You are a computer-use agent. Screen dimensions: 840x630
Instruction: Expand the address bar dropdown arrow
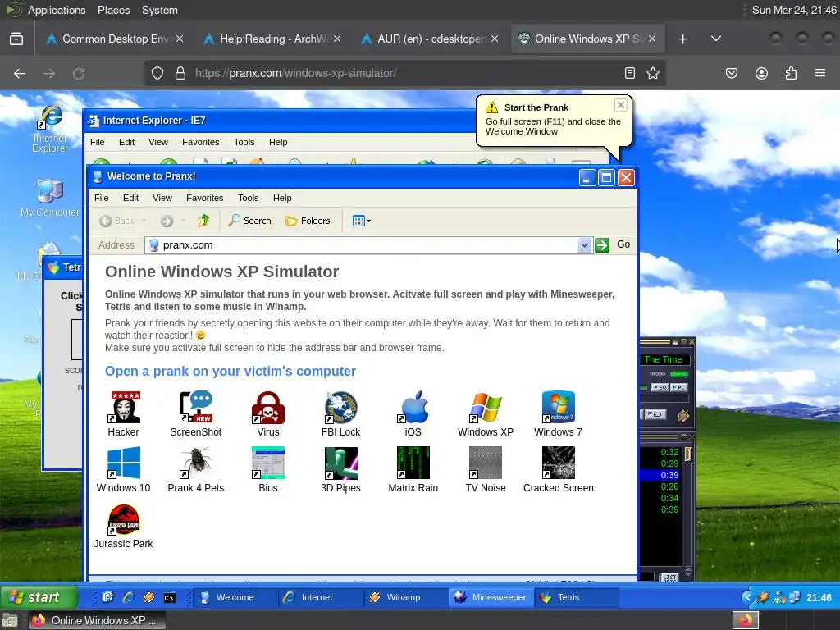[584, 245]
